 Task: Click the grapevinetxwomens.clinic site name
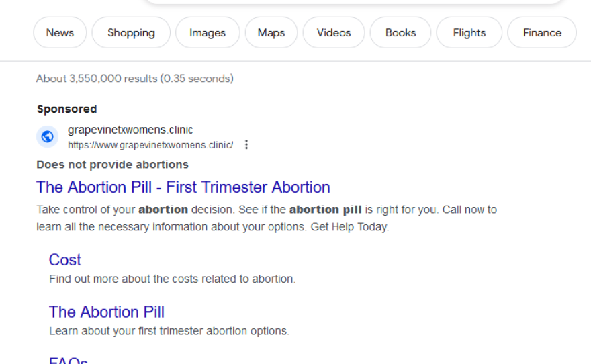pos(130,130)
